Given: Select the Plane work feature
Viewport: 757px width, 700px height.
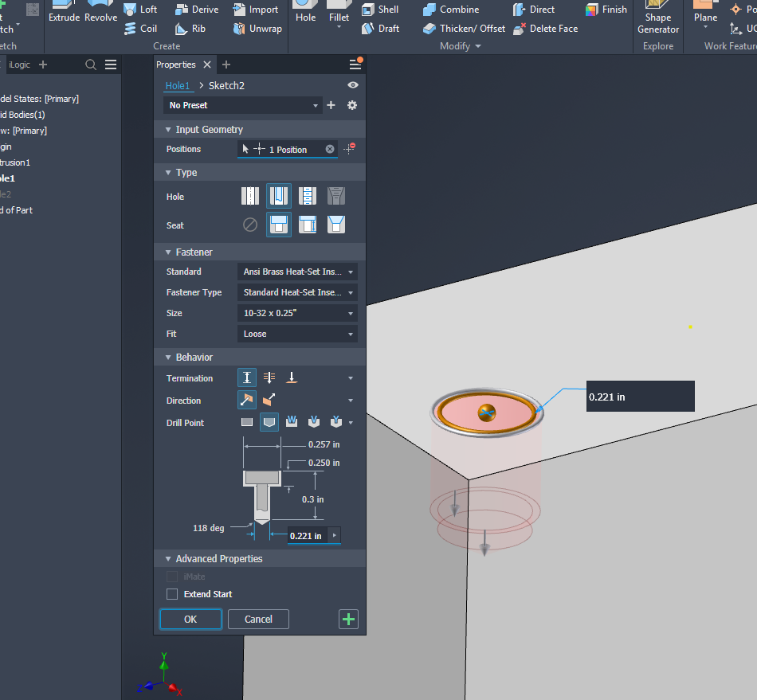Looking at the screenshot, I should pos(705,12).
